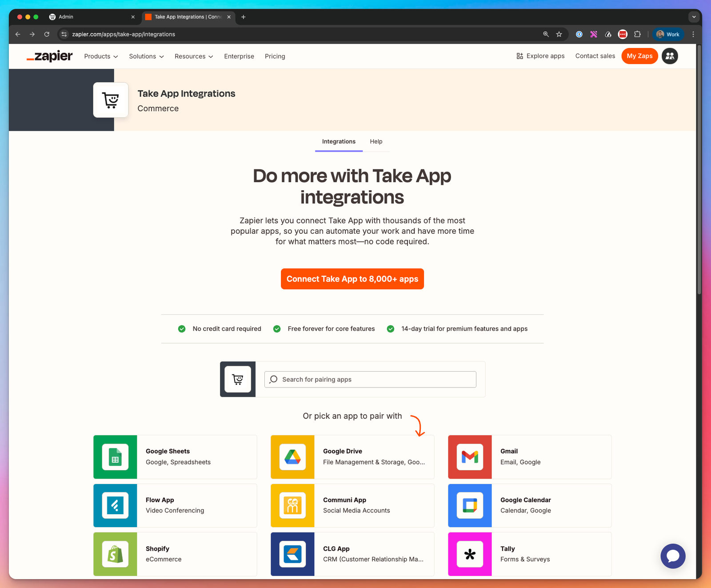Open the Chrome three-dot menu
Viewport: 711px width, 588px height.
(x=693, y=34)
